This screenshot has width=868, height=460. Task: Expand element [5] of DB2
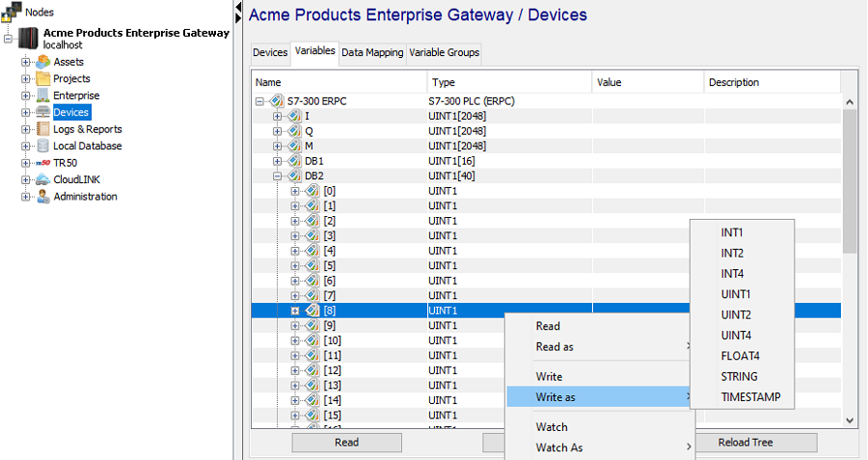[x=295, y=266]
